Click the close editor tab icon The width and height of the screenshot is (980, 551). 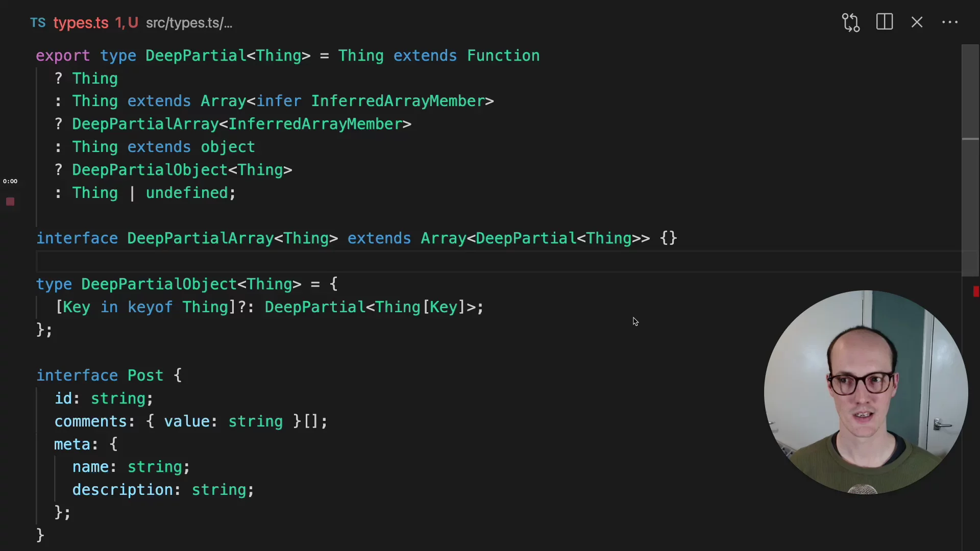917,22
